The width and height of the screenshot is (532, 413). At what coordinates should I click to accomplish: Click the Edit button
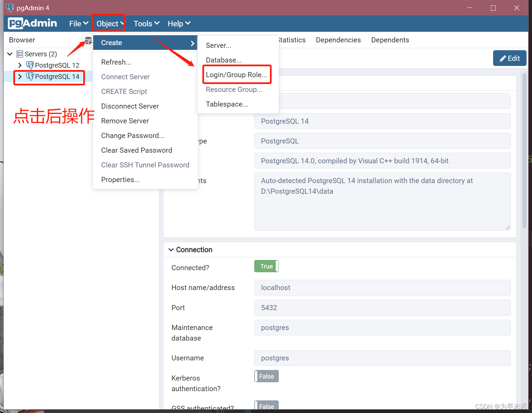point(509,58)
